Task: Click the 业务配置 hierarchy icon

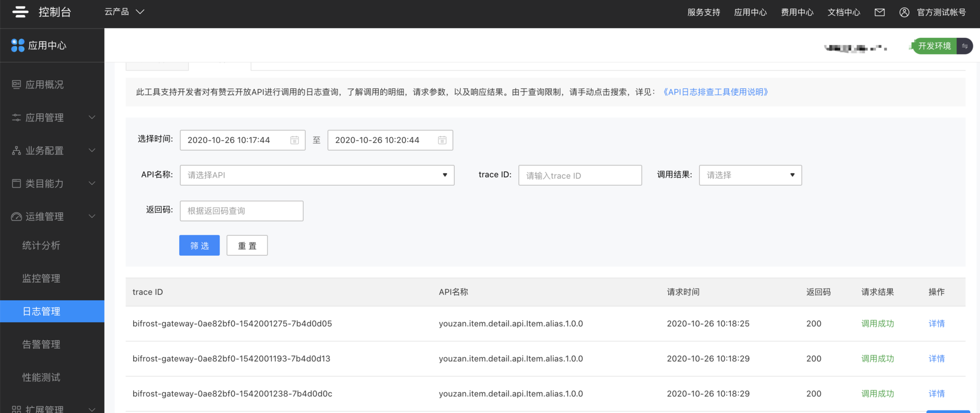Action: pyautogui.click(x=16, y=151)
